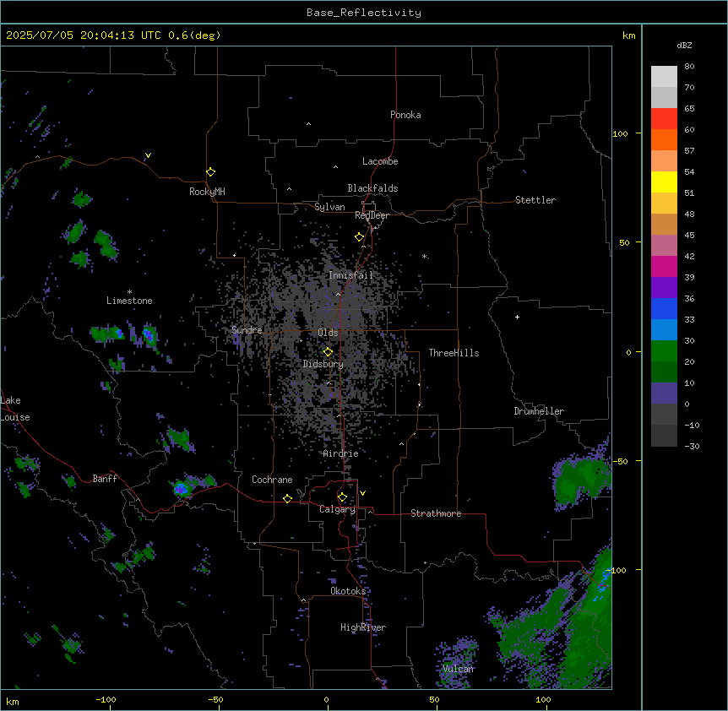Click the ThreeHills label

[454, 353]
